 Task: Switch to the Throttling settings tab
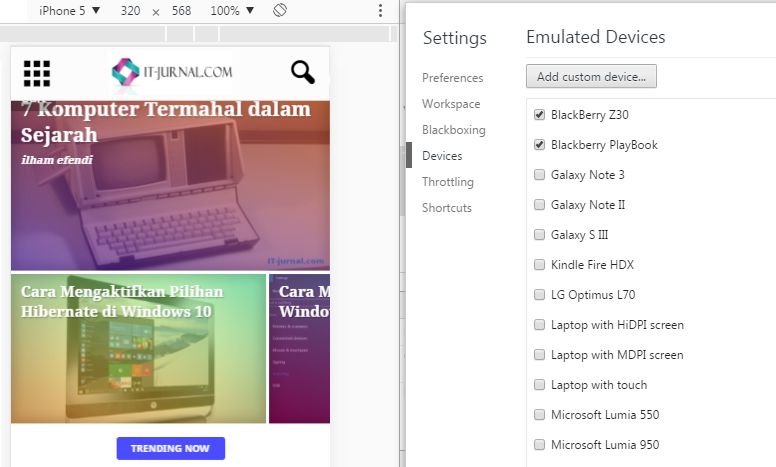pos(448,182)
